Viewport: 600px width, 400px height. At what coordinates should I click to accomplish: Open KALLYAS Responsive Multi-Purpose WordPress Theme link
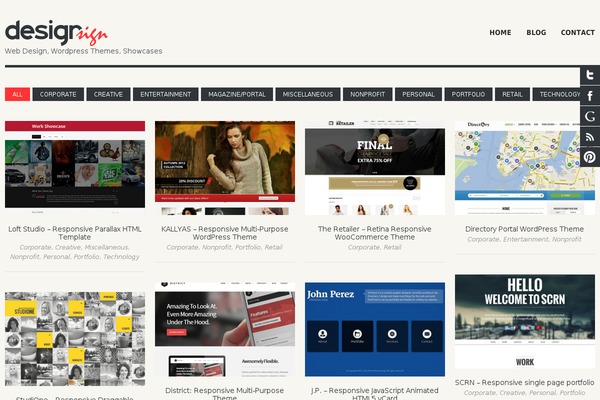coord(225,233)
